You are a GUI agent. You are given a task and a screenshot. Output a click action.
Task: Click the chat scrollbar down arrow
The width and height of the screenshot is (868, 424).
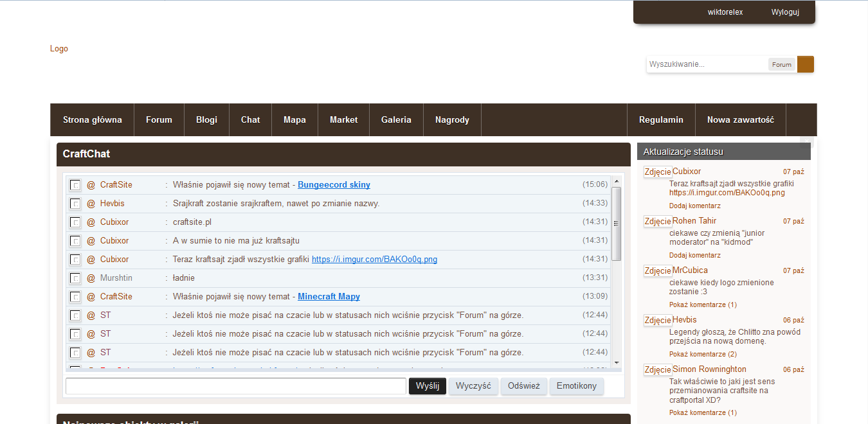[x=616, y=363]
